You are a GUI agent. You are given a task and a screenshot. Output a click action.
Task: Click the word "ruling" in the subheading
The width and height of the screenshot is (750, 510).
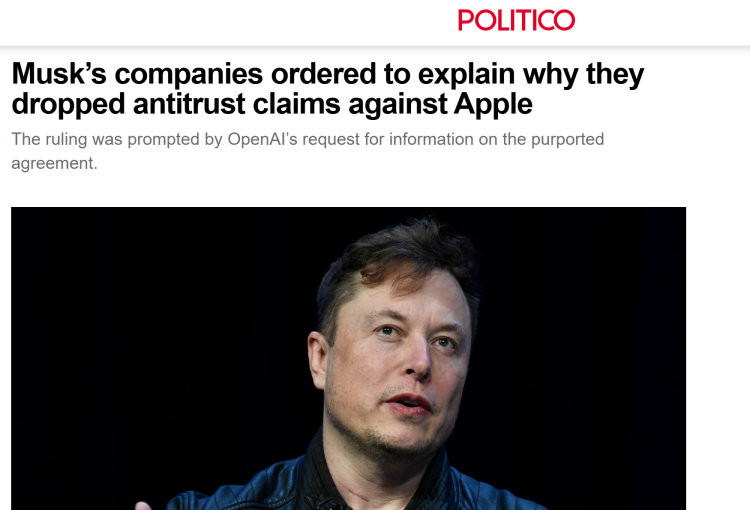click(66, 139)
